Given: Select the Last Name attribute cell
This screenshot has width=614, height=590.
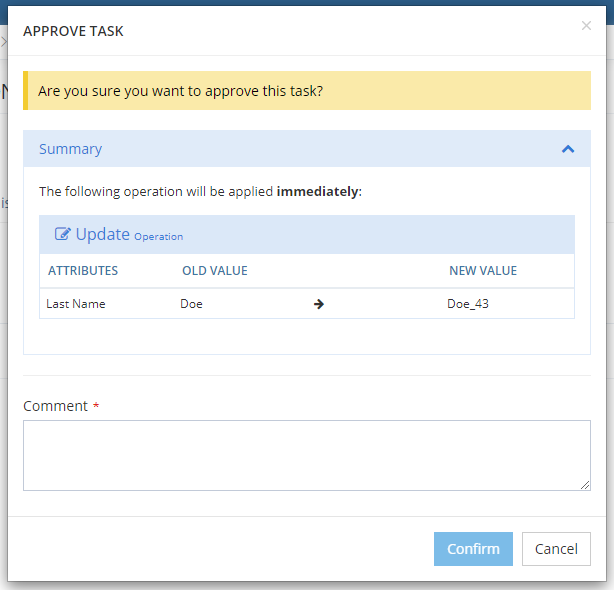Looking at the screenshot, I should pyautogui.click(x=76, y=304).
